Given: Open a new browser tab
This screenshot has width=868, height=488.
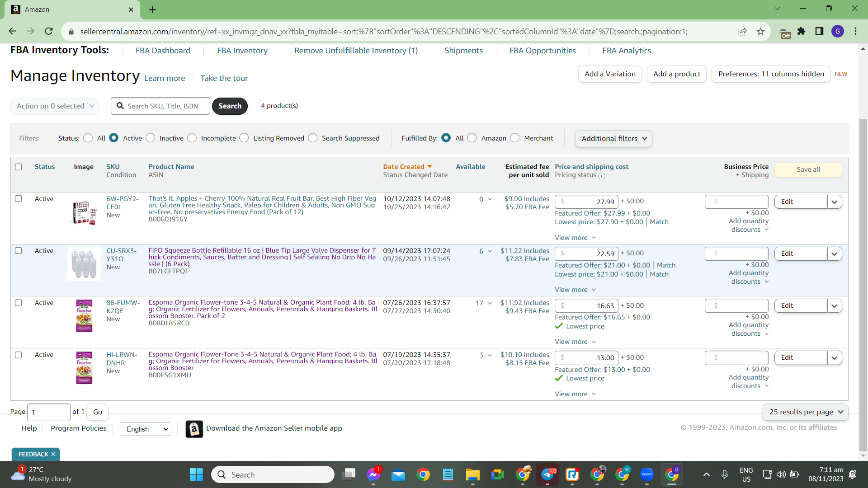Looking at the screenshot, I should pos(152,9).
